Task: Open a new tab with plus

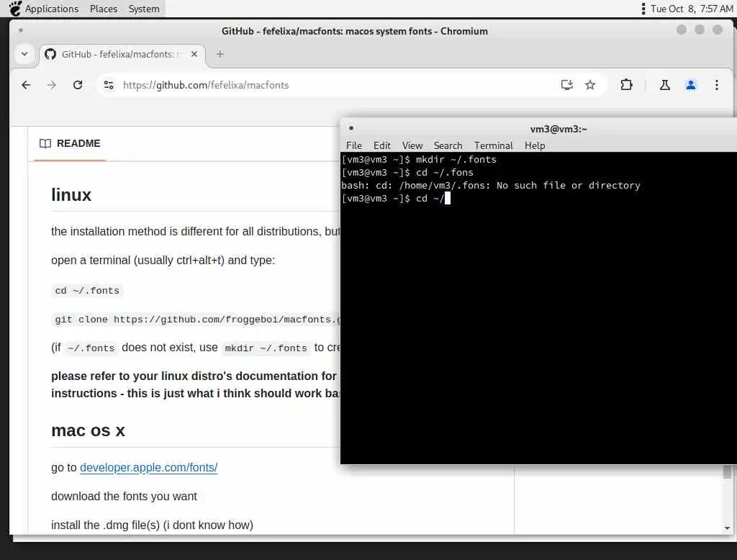Action: 220,54
